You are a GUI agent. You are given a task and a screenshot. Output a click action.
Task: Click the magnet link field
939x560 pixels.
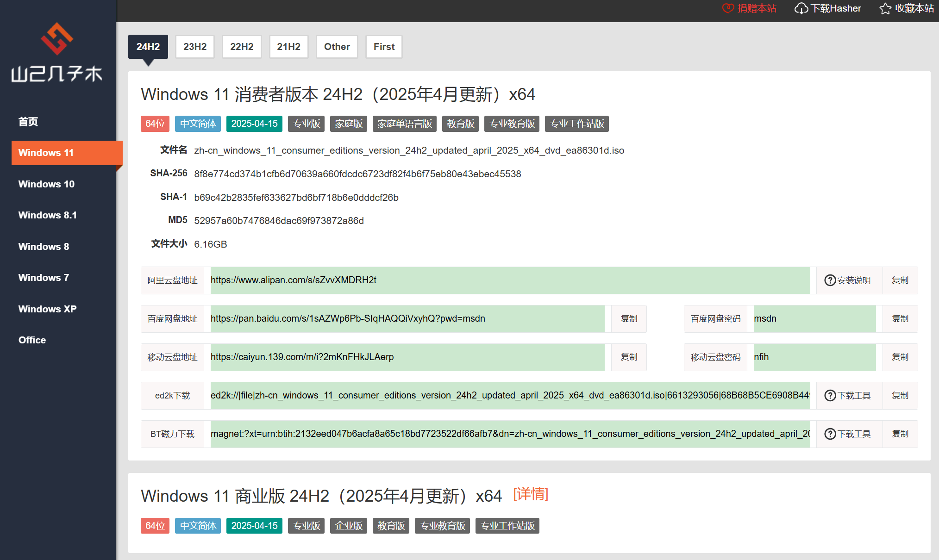click(510, 434)
